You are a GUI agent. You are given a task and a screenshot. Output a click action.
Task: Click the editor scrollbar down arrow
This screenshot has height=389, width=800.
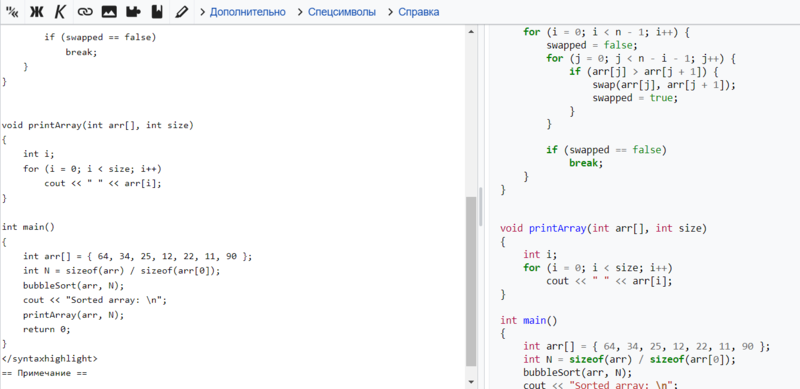pos(471,382)
